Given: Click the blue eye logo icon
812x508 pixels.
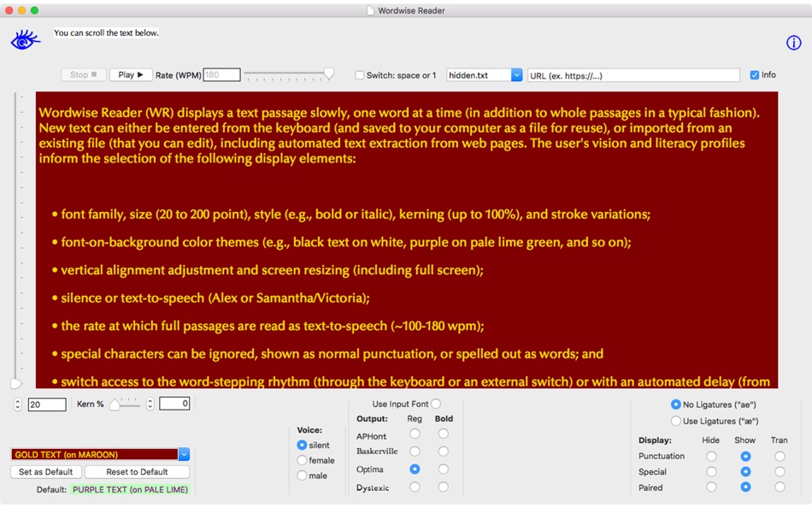Looking at the screenshot, I should click(x=25, y=40).
